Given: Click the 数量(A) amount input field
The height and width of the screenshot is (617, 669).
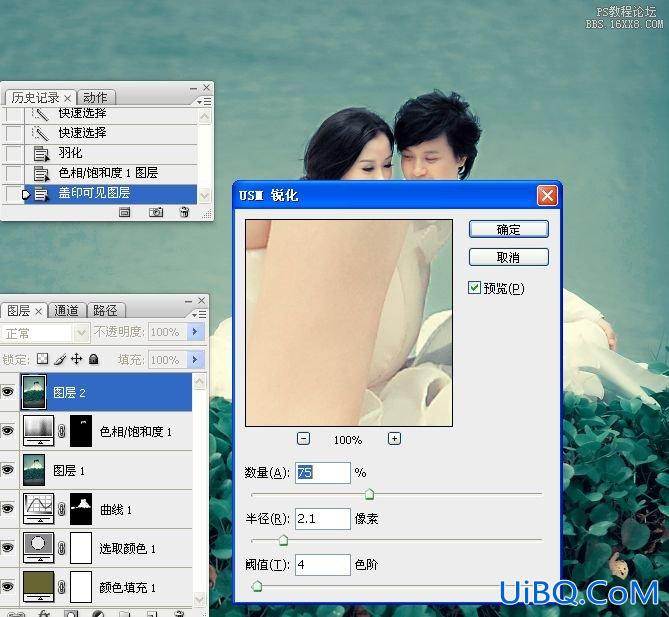Looking at the screenshot, I should coord(323,473).
